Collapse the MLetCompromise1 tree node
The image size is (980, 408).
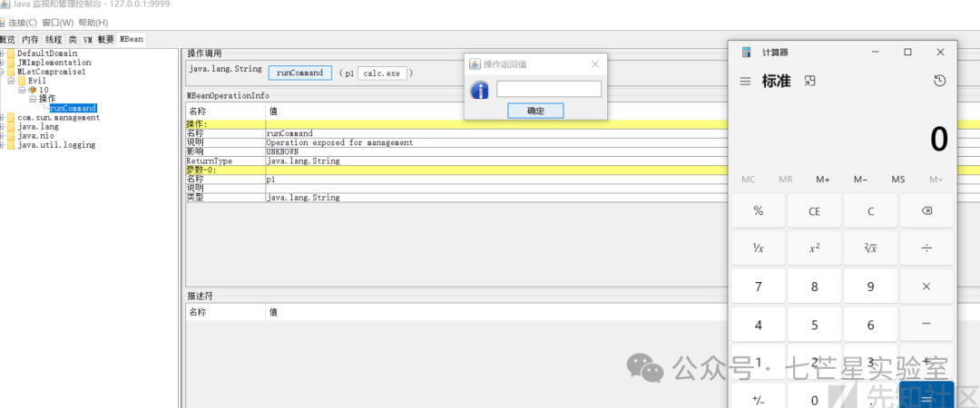(x=3, y=72)
